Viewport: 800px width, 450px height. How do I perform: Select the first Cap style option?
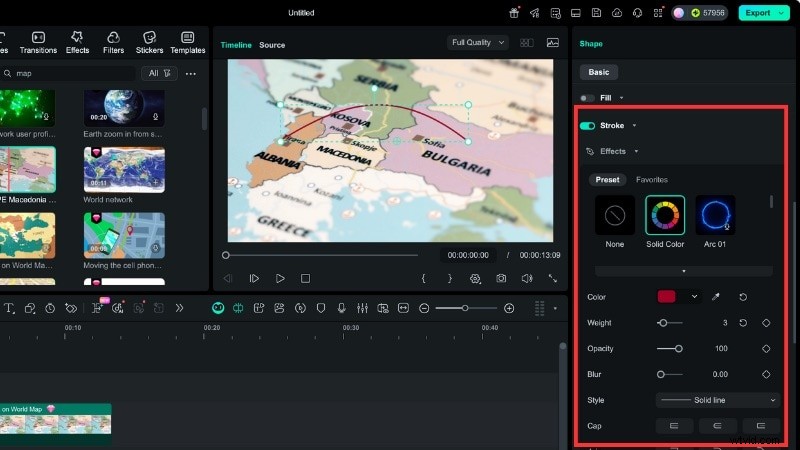pyautogui.click(x=674, y=426)
